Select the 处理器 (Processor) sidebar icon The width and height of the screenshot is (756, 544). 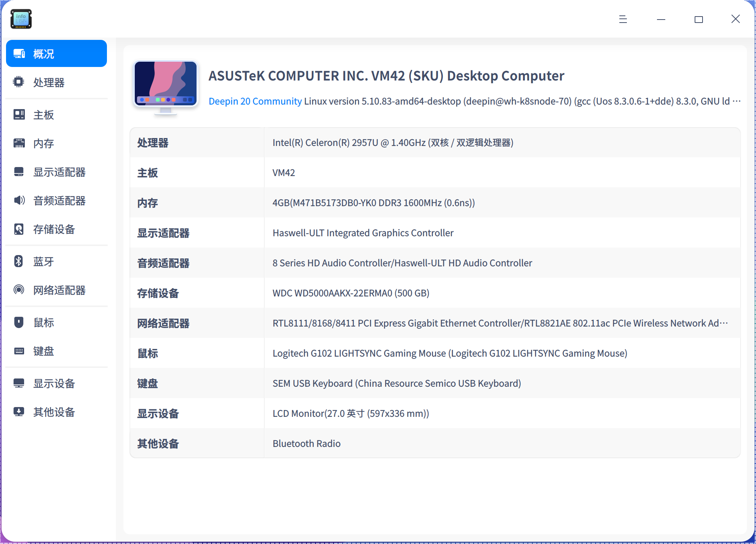click(19, 82)
